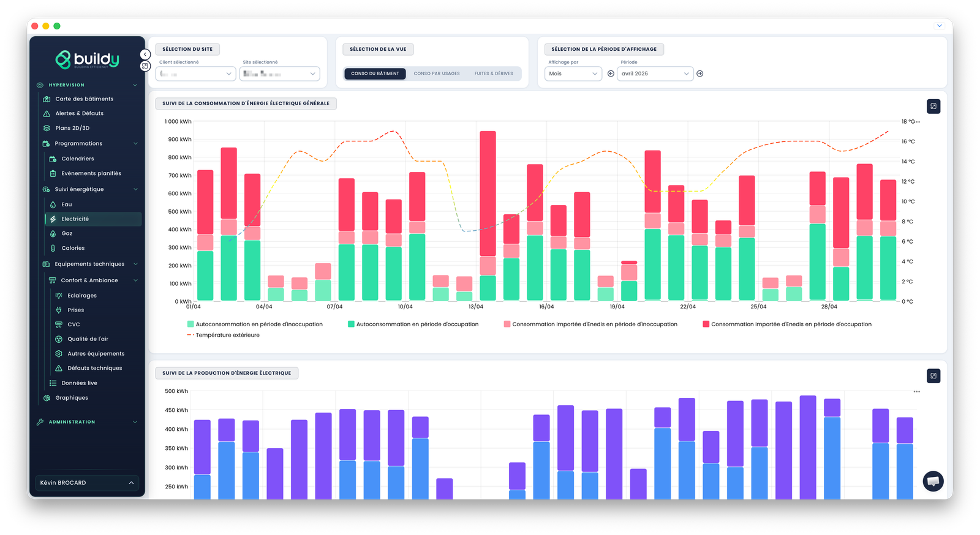
Task: Go to next period with the right arrow
Action: coord(700,73)
